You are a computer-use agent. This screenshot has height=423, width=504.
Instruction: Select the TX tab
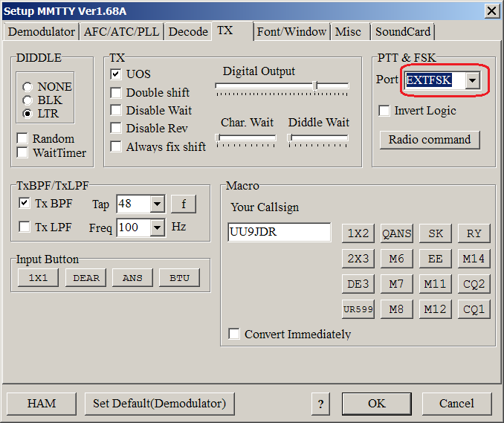coord(232,31)
